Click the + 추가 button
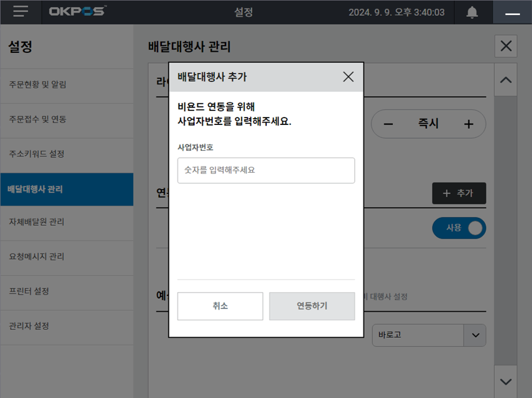This screenshot has width=532, height=398. tap(459, 194)
